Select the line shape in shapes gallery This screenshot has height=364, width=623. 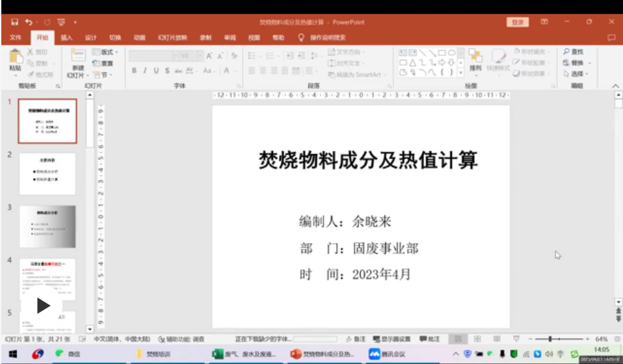(x=422, y=53)
